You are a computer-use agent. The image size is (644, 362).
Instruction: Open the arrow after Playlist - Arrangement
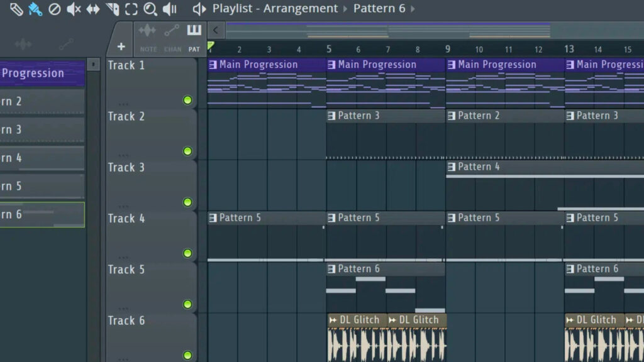click(345, 9)
